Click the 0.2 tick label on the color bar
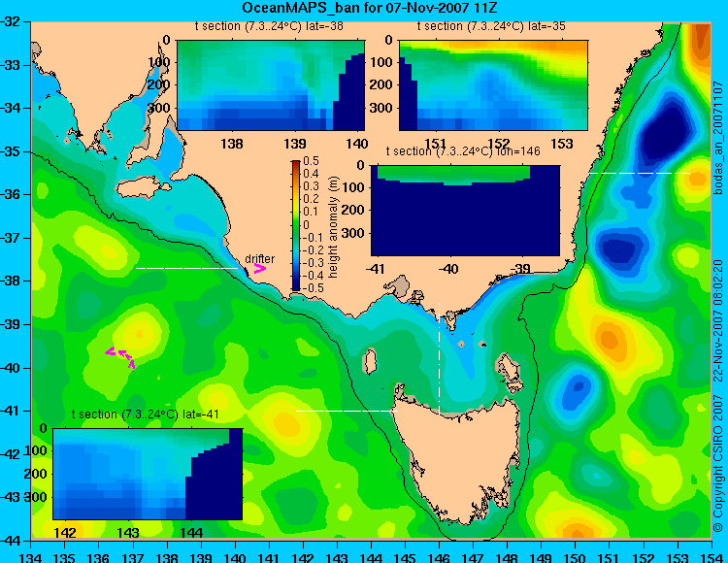Screen dimensions: 728x563 [x=311, y=199]
